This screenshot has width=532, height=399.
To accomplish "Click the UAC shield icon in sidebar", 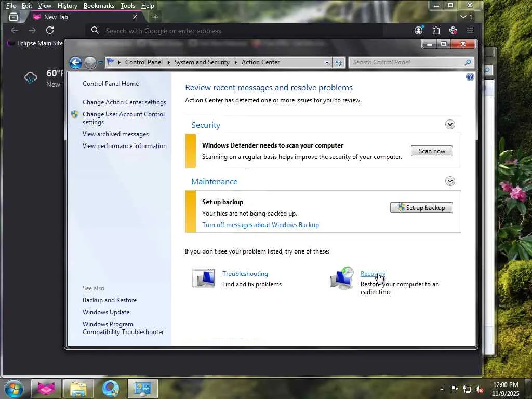I will point(75,114).
